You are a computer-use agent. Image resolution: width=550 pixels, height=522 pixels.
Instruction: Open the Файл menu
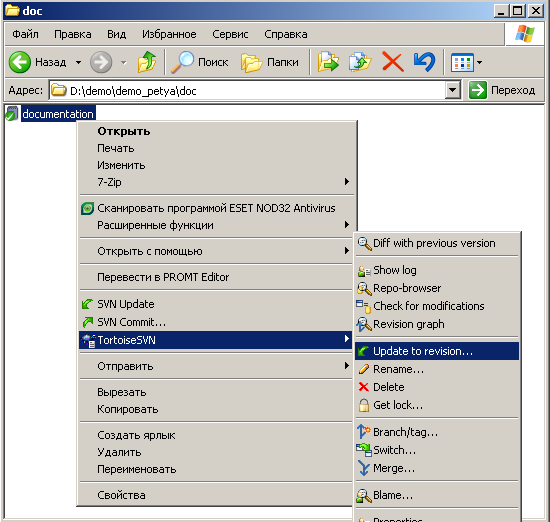click(x=25, y=34)
